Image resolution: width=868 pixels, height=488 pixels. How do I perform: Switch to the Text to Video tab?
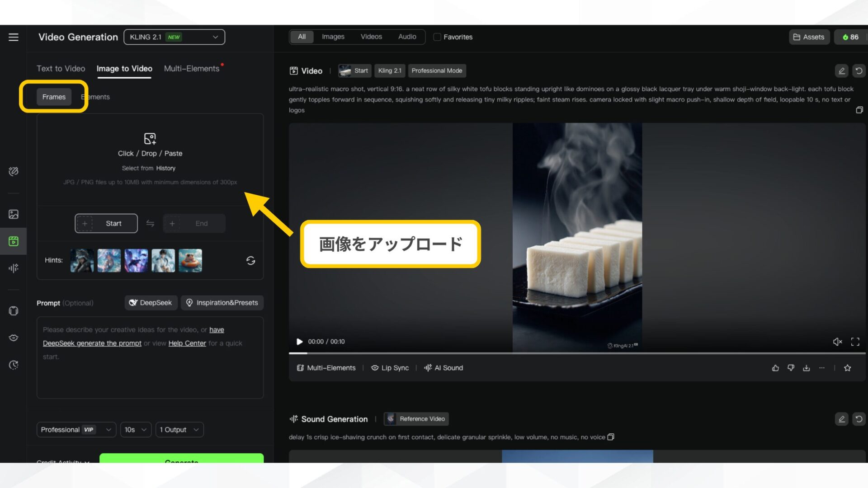click(x=61, y=69)
